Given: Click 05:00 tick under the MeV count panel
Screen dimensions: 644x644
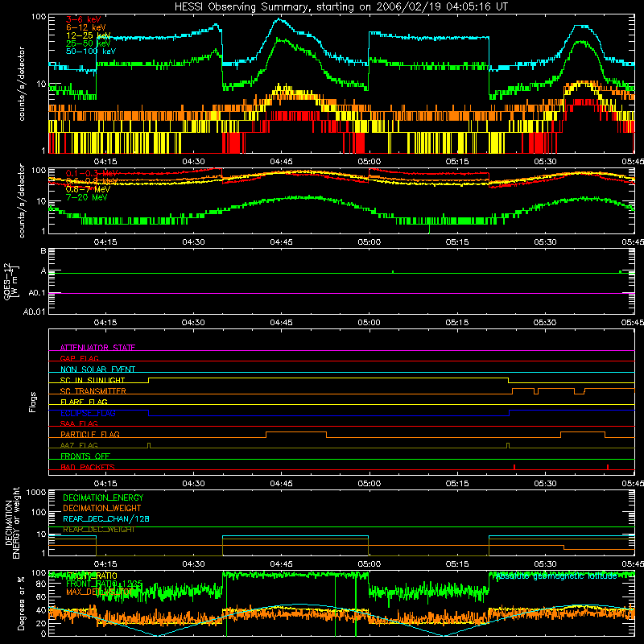Looking at the screenshot, I should 369,242.
